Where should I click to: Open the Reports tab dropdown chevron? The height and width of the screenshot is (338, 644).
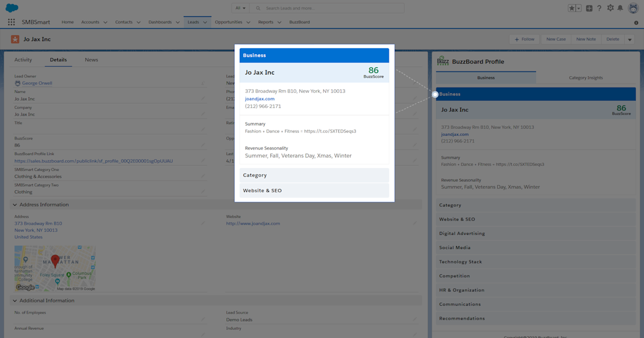[x=279, y=23]
